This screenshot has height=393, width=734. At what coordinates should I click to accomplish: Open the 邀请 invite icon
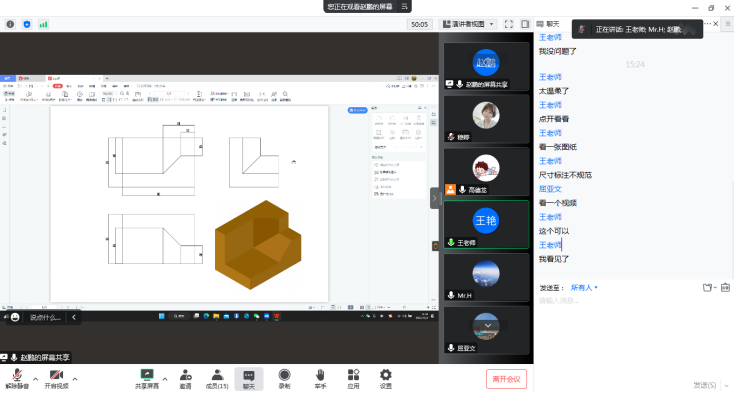click(185, 378)
